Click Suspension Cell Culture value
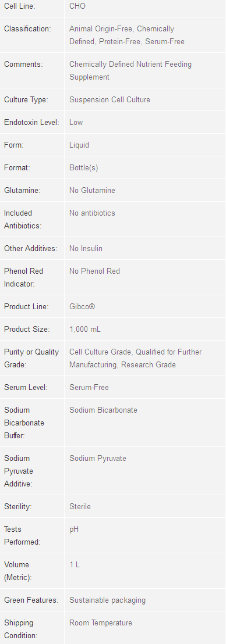 (110, 100)
